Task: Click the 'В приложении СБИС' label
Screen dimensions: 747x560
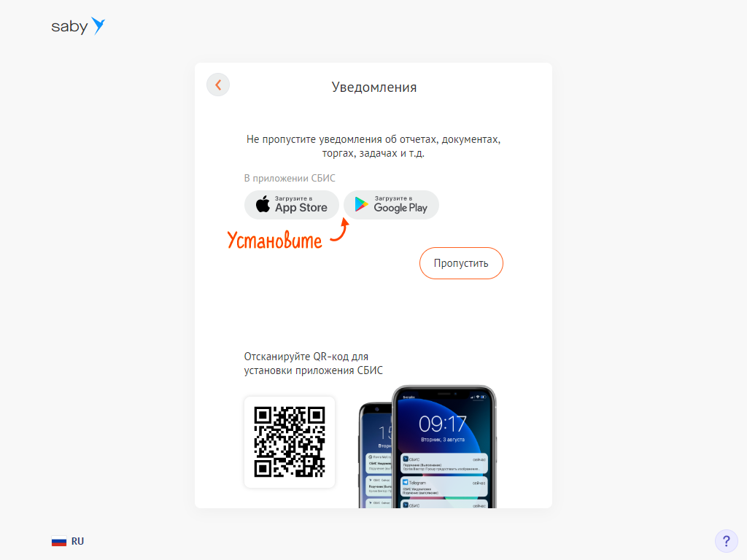Action: pyautogui.click(x=290, y=178)
